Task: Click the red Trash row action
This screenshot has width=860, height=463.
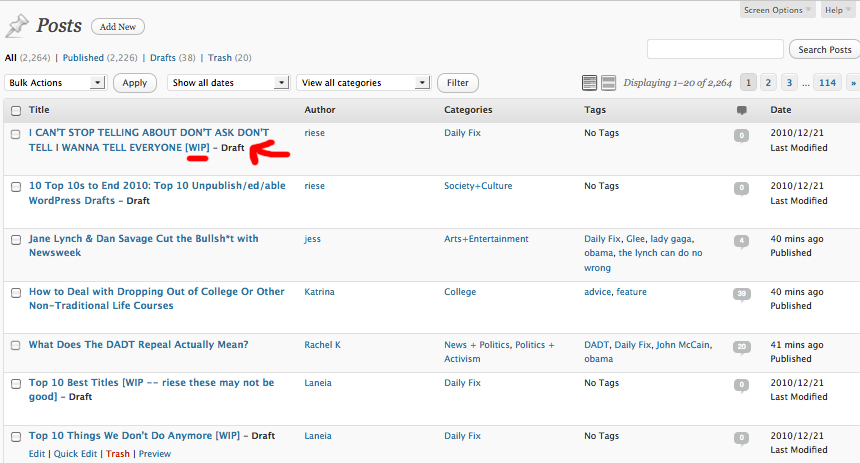Action: pos(118,454)
